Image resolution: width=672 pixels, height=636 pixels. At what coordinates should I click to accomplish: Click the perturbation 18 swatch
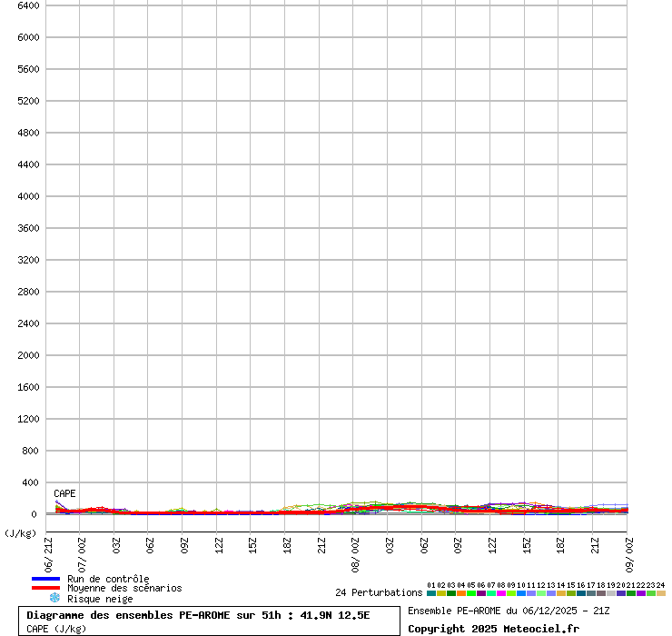(x=601, y=593)
